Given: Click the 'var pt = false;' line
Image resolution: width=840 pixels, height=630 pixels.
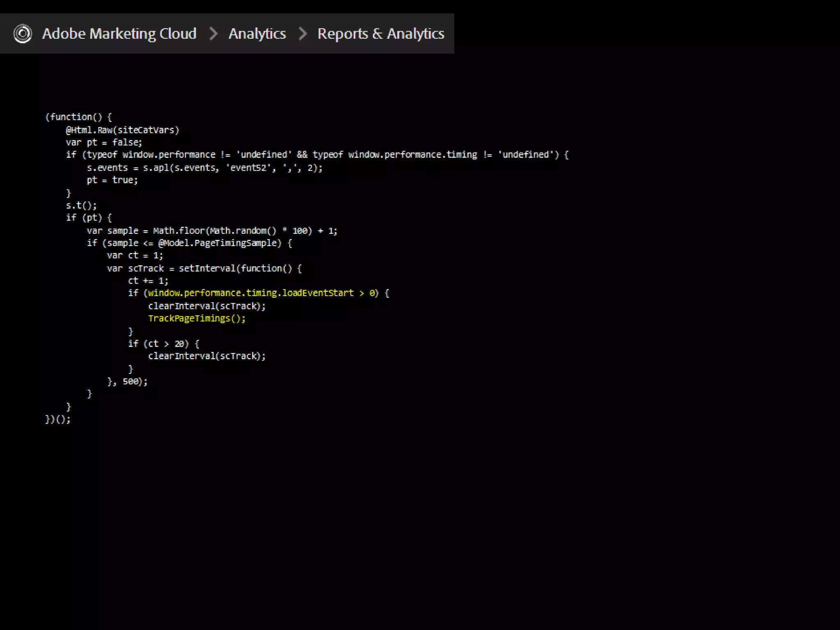Looking at the screenshot, I should click(x=104, y=142).
